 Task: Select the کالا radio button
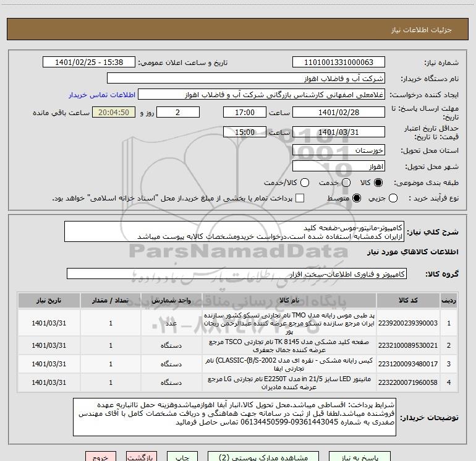tap(378, 183)
